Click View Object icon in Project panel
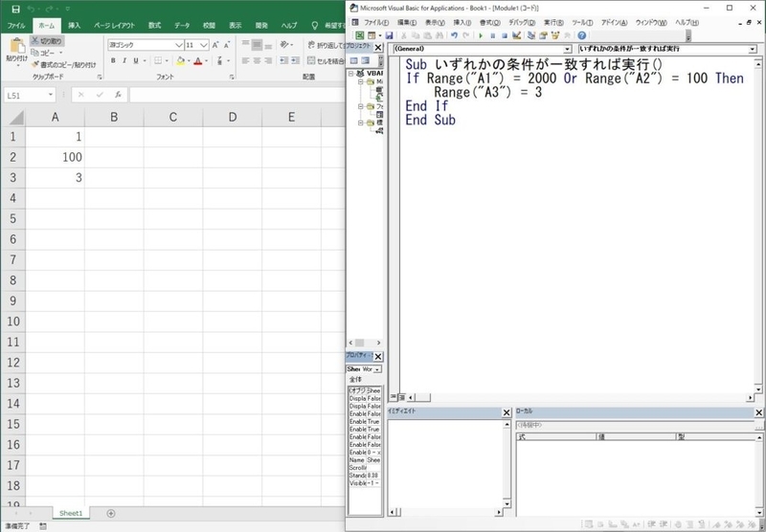766x532 pixels. [365, 60]
